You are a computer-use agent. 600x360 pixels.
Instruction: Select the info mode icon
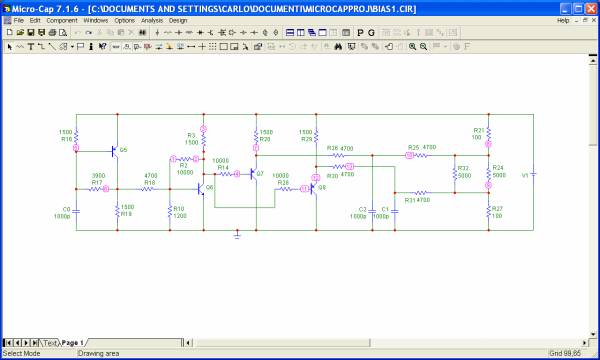[91, 47]
